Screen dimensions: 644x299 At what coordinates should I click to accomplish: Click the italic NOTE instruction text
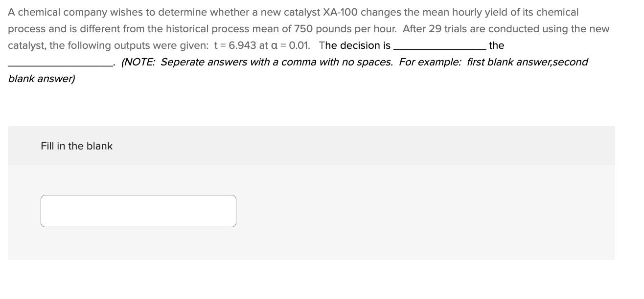pos(257,62)
